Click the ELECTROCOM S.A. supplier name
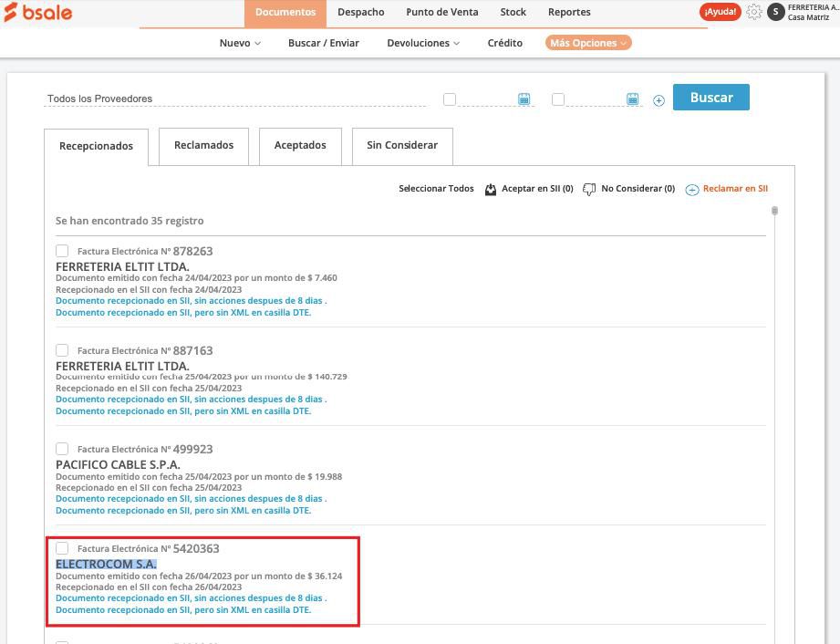 point(106,564)
